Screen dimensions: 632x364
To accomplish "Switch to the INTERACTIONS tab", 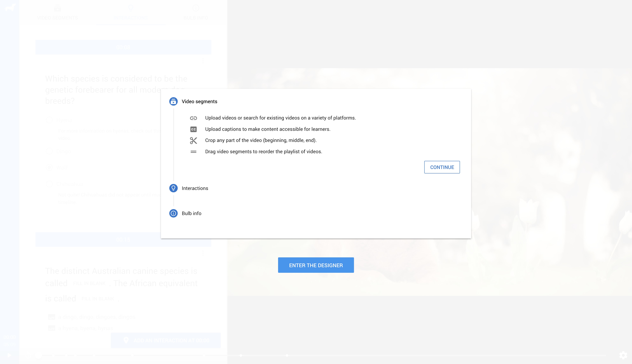I will pos(131,13).
